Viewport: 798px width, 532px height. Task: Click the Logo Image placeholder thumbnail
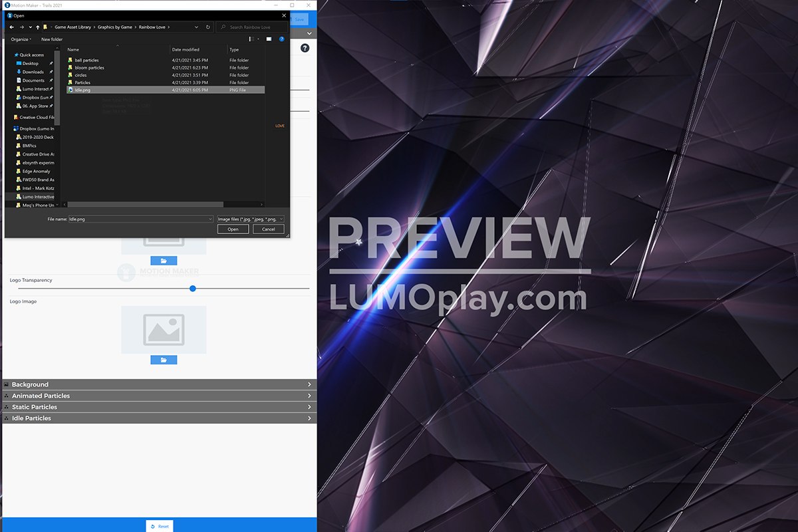[164, 330]
